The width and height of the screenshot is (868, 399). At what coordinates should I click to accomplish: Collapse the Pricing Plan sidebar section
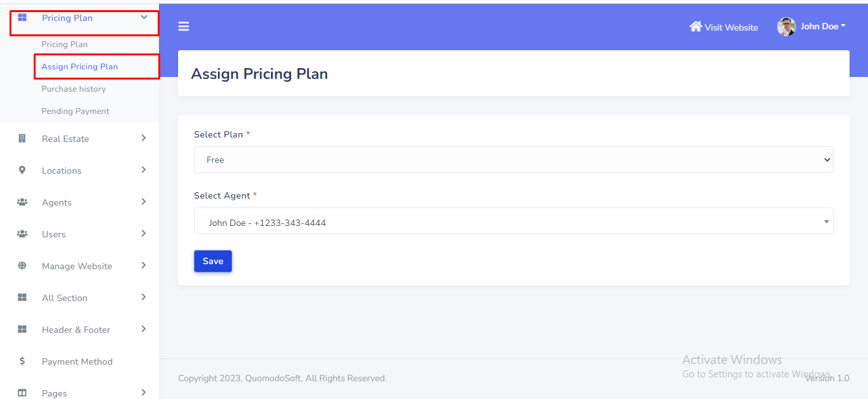coord(144,18)
